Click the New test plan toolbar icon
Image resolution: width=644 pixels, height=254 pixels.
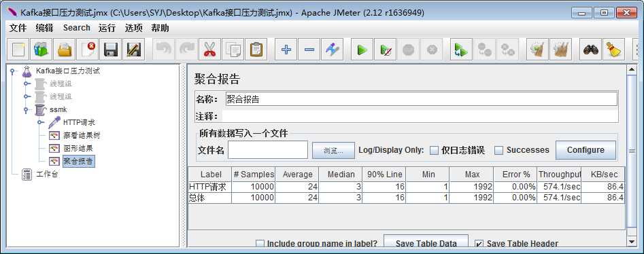pyautogui.click(x=18, y=50)
